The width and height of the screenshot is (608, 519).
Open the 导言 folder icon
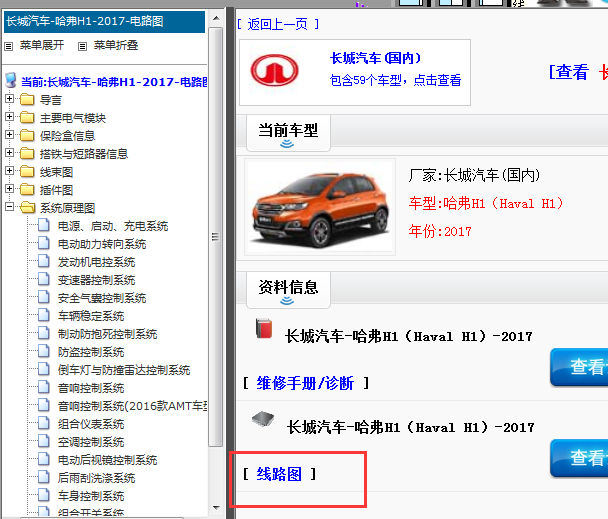[x=27, y=100]
